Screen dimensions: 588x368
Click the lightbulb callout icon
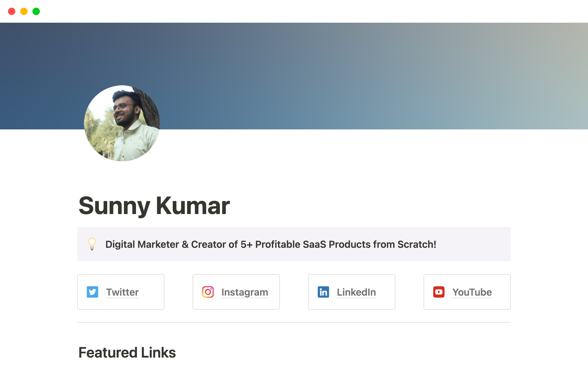(92, 244)
